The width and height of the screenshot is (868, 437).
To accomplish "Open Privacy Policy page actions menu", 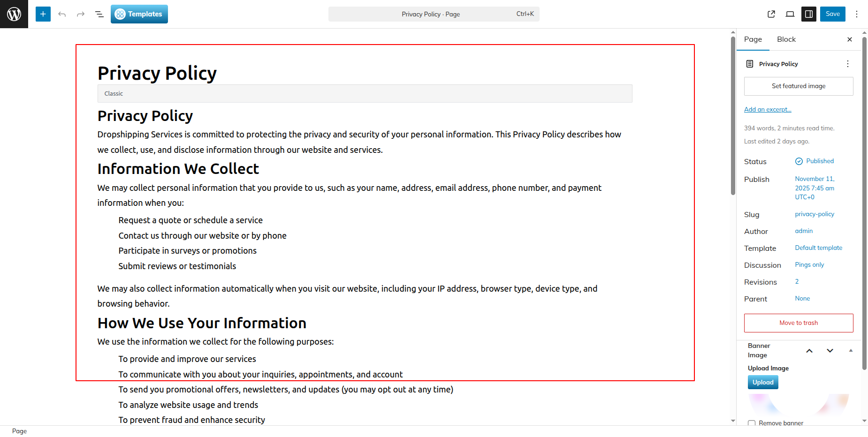I will pos(847,64).
